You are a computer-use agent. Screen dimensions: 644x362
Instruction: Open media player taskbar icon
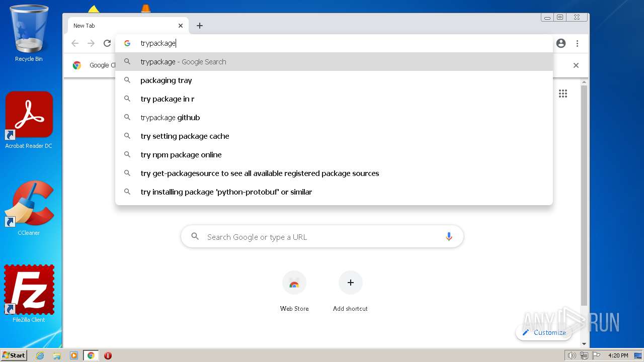pos(74,355)
